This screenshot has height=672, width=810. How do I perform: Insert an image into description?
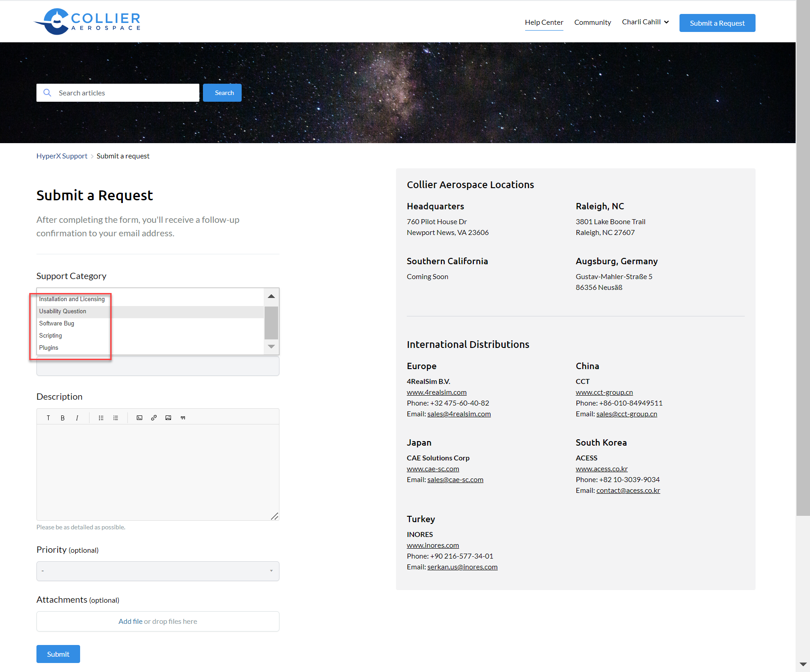coord(168,418)
